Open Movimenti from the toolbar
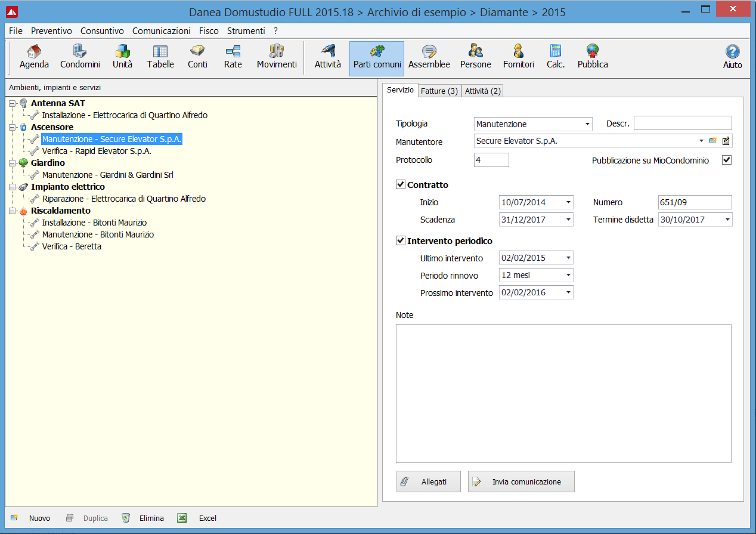This screenshot has height=534, width=756. click(277, 57)
